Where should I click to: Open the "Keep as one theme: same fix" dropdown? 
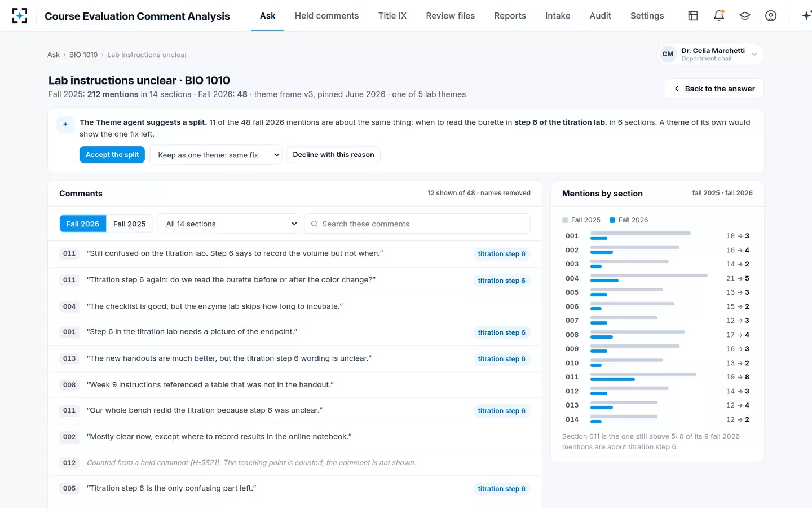216,155
